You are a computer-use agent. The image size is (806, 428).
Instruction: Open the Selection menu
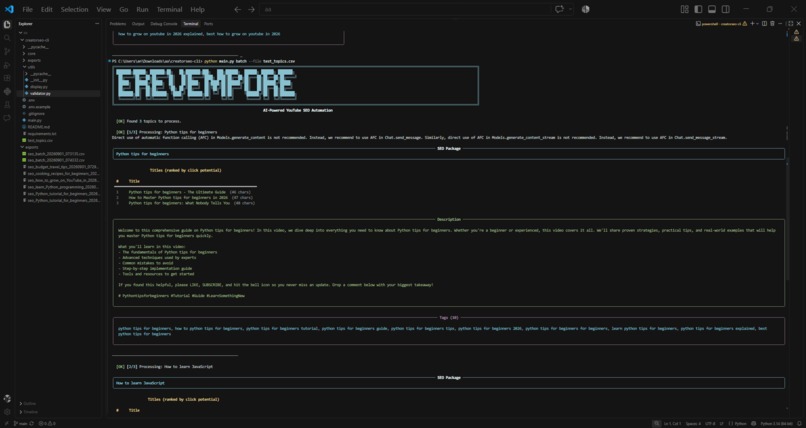coord(75,9)
